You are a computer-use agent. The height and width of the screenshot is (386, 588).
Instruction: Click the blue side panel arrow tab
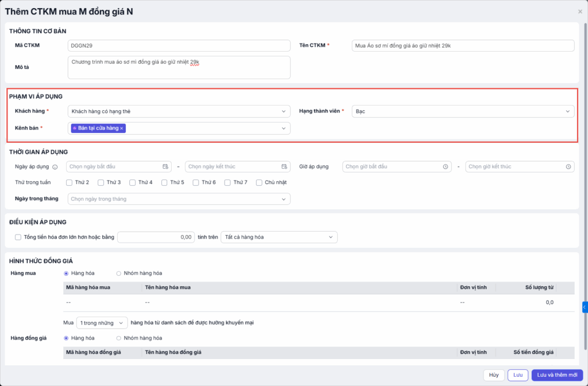[x=585, y=307]
